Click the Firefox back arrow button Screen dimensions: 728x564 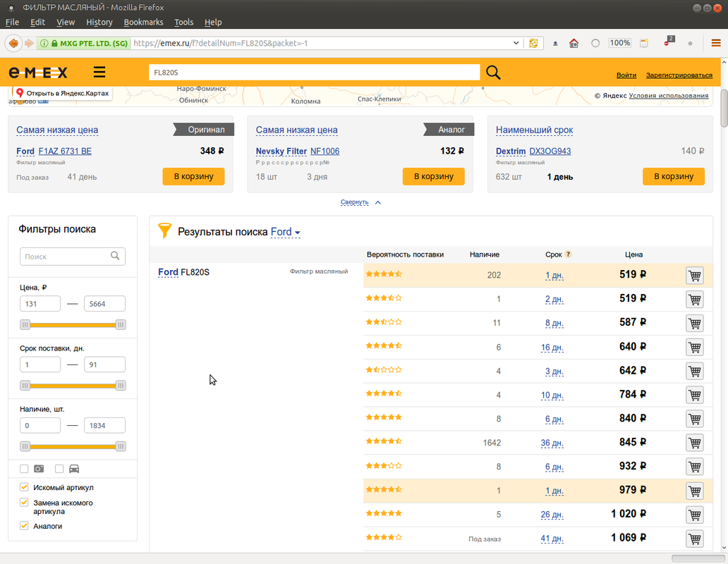(13, 43)
